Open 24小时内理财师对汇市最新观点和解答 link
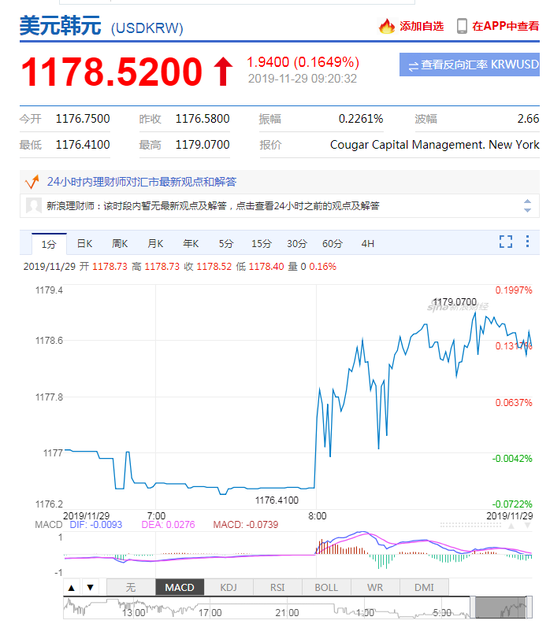 tap(142, 182)
